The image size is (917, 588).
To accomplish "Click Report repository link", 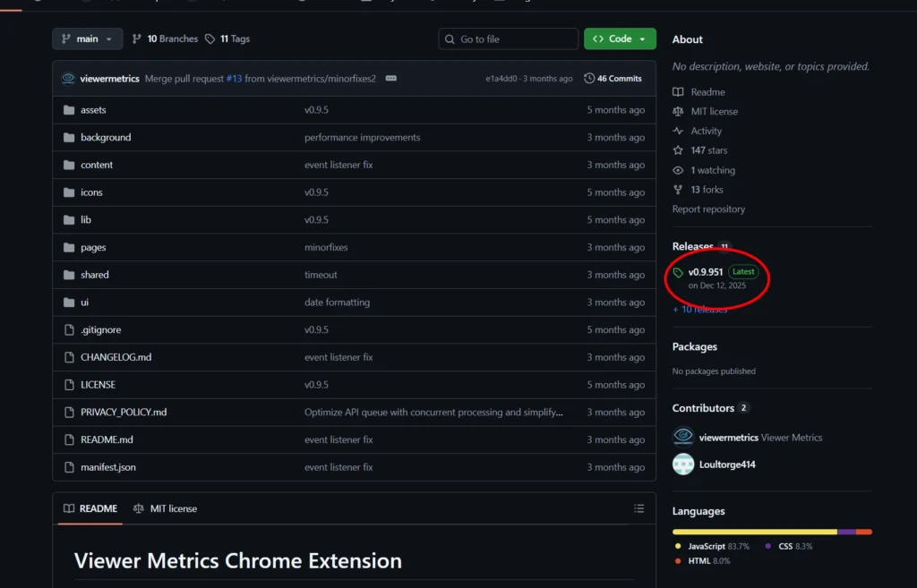I will tap(708, 209).
